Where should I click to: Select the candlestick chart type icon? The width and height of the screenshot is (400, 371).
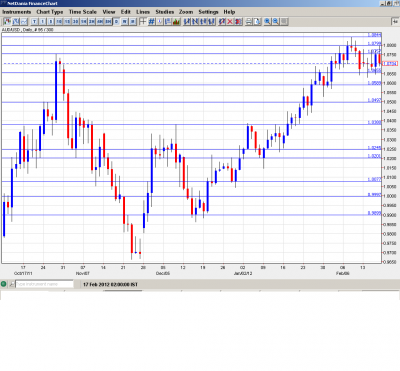7,22
